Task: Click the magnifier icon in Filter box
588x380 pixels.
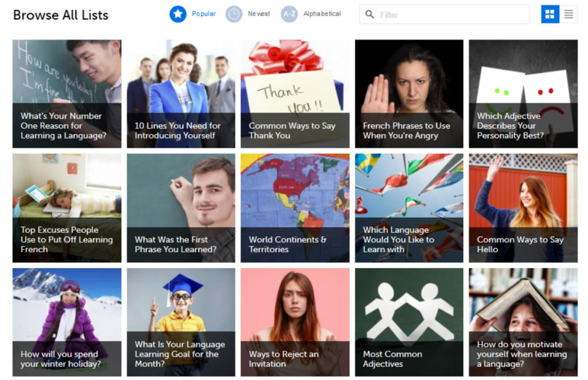Action: point(370,14)
